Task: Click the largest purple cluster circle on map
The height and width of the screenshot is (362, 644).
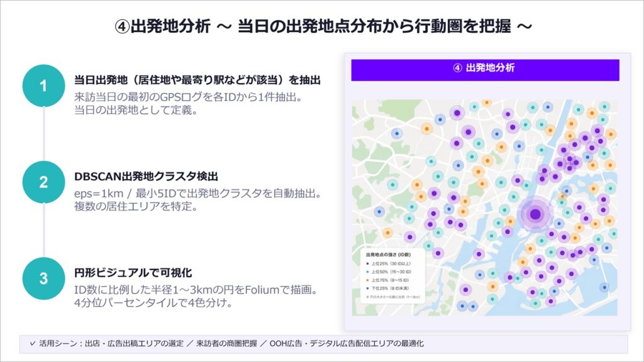Action: point(535,214)
